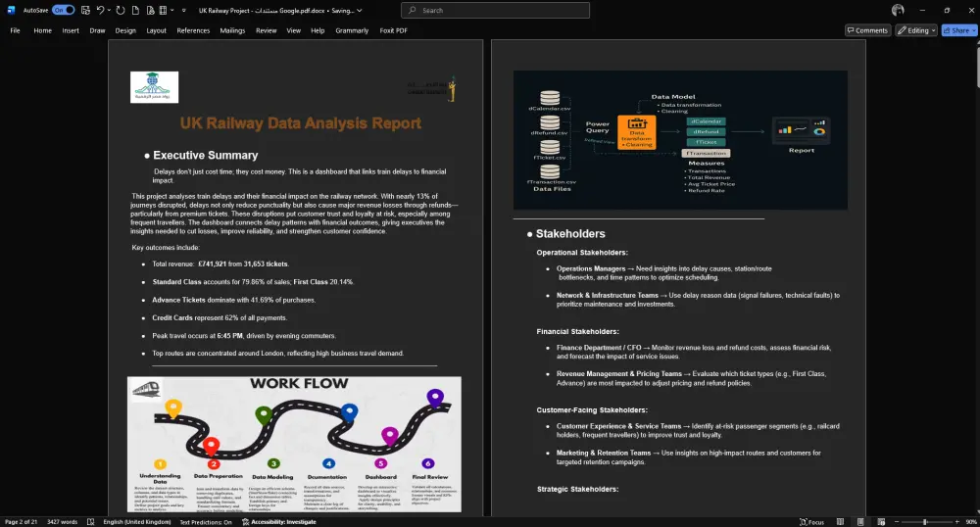The image size is (980, 527).
Task: Click the Word application icon
Action: pos(11,10)
